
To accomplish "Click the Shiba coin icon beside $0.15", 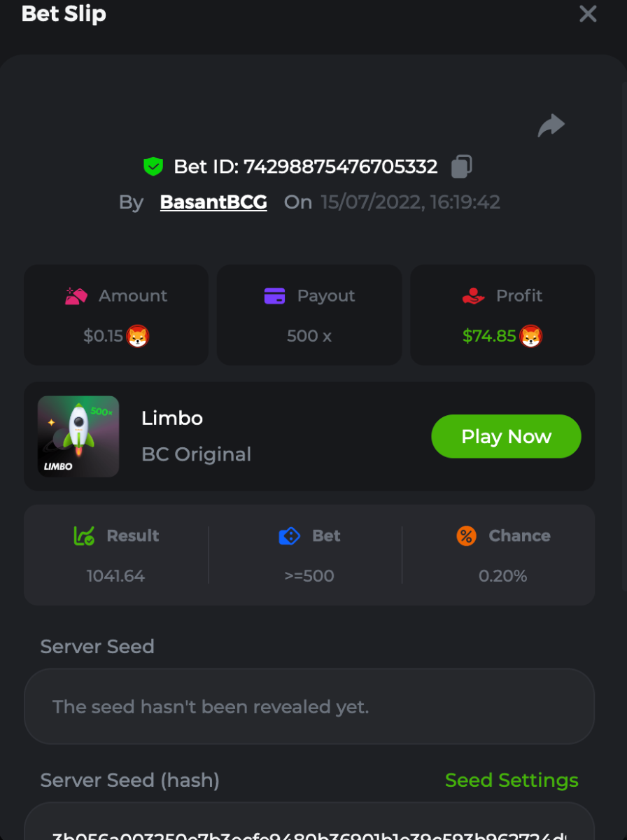I will 138,336.
